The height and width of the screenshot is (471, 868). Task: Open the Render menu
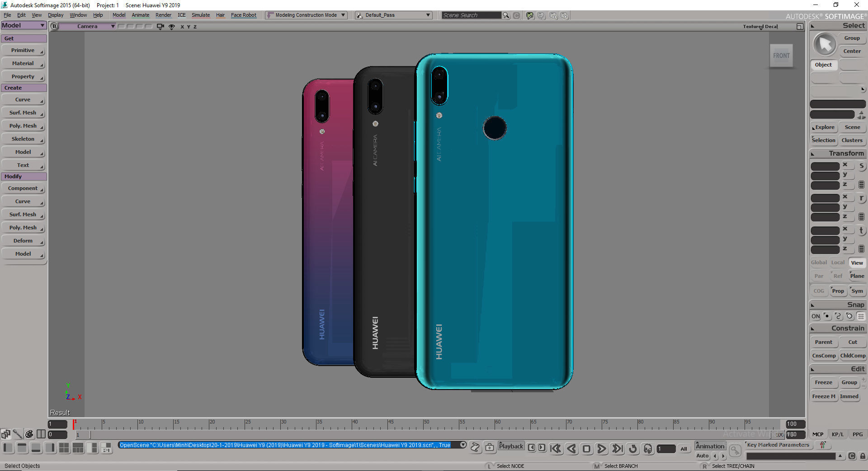[163, 15]
